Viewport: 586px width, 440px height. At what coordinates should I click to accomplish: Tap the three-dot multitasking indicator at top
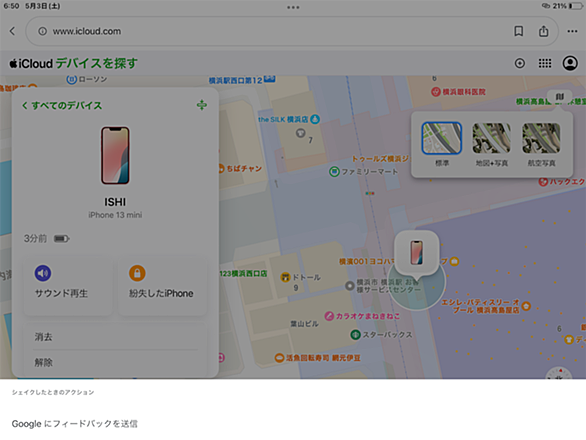293,7
